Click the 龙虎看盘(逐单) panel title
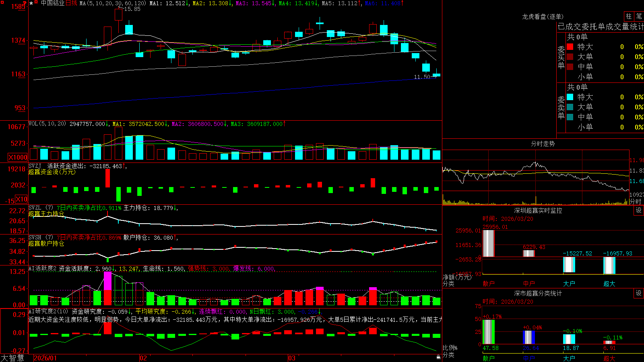 click(543, 16)
